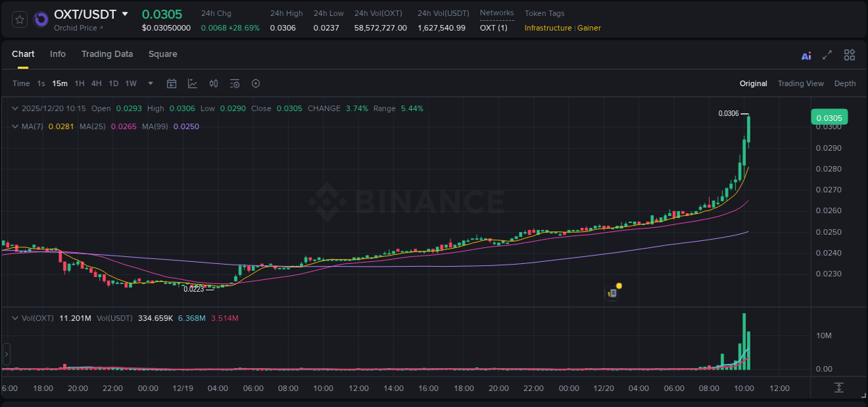Open the Infrastructure token tag link
The image size is (868, 407).
548,28
